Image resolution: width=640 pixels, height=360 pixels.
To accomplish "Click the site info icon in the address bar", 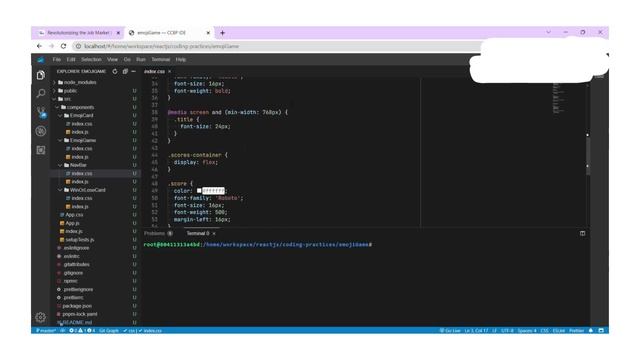I will [x=78, y=46].
